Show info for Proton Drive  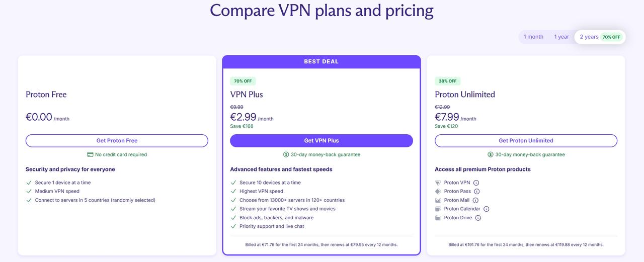point(478,218)
